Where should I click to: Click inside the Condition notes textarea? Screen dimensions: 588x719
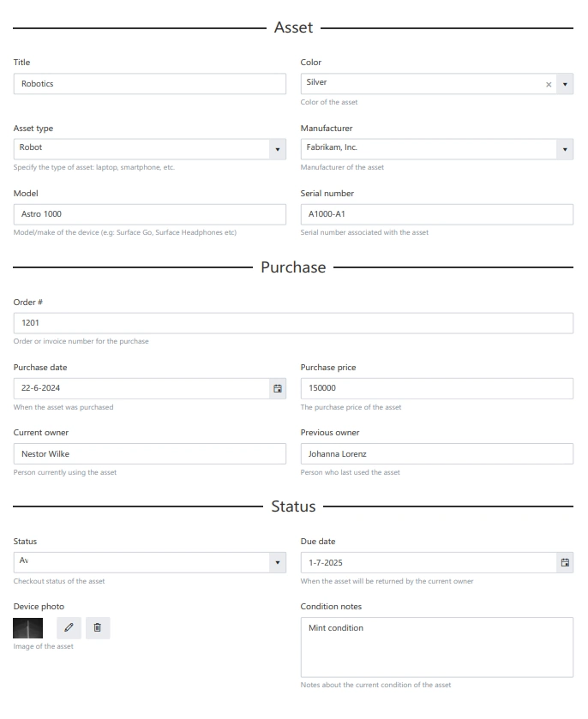coord(436,647)
